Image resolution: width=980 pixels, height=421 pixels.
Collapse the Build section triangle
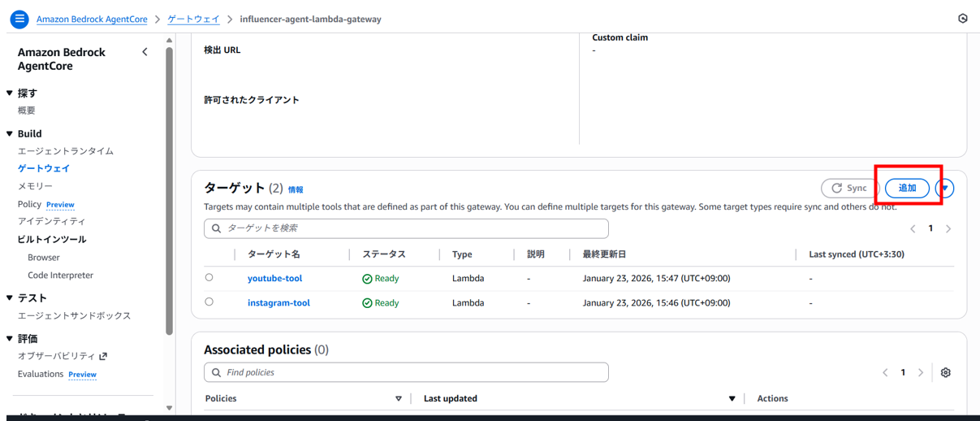pos(10,134)
